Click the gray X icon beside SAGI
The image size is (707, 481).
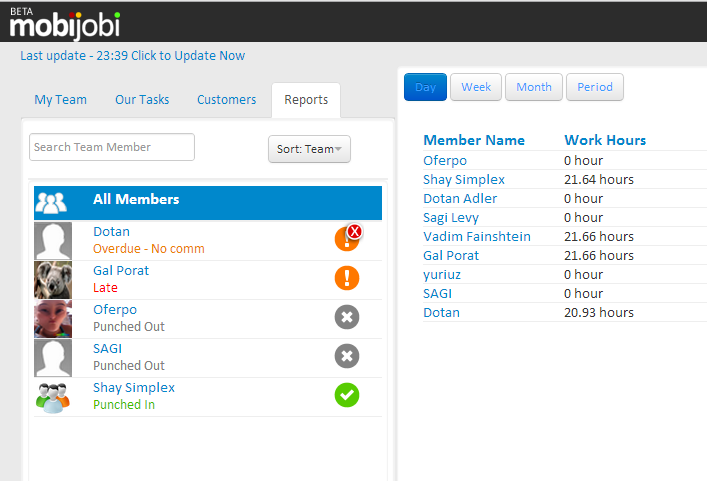346,357
